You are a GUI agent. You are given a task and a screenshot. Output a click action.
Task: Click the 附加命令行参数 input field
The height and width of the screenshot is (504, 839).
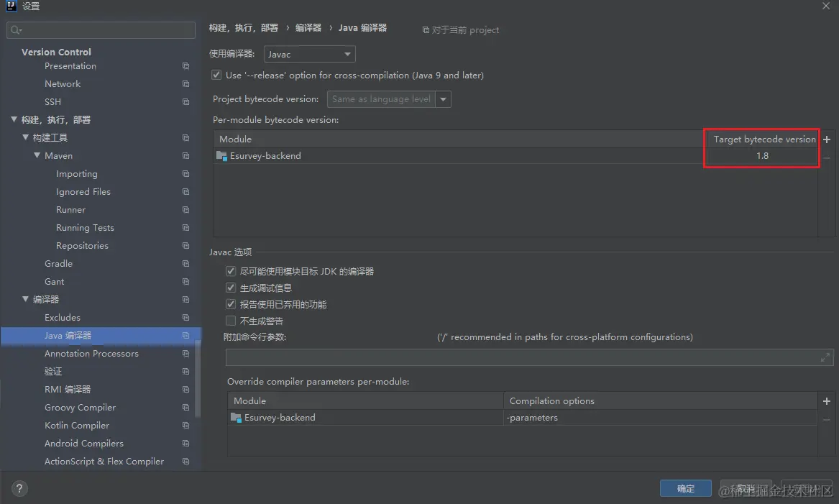click(530, 357)
